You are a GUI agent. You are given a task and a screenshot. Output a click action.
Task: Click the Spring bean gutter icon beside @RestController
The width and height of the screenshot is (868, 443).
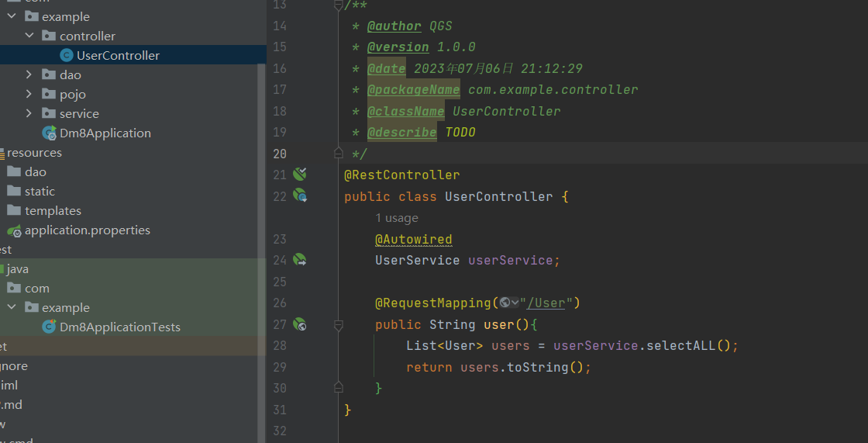[x=300, y=175]
